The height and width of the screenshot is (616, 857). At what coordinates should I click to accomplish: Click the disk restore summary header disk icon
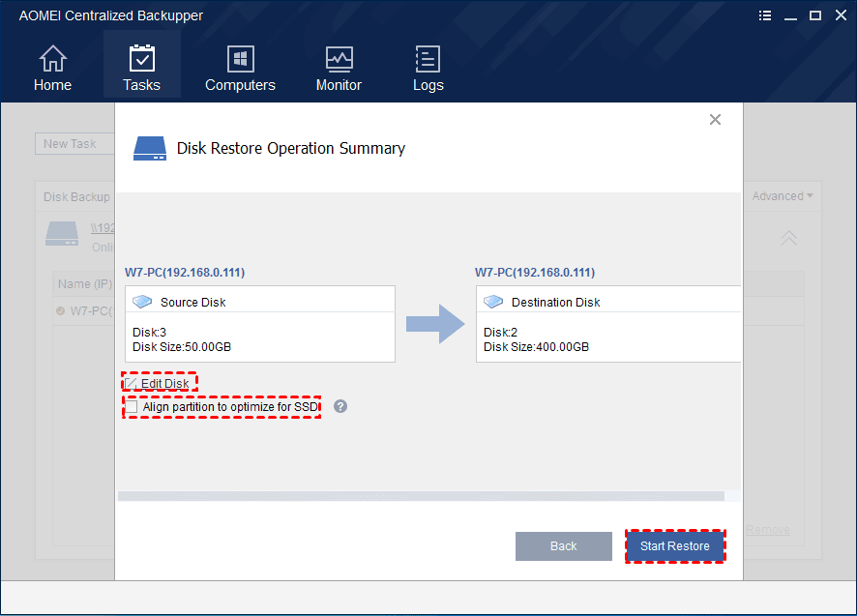click(x=150, y=149)
